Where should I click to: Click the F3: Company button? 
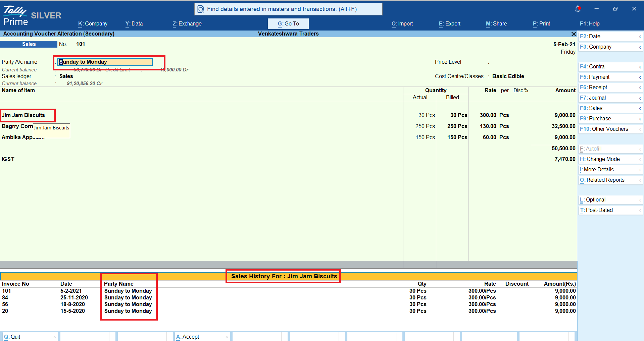[x=608, y=47]
